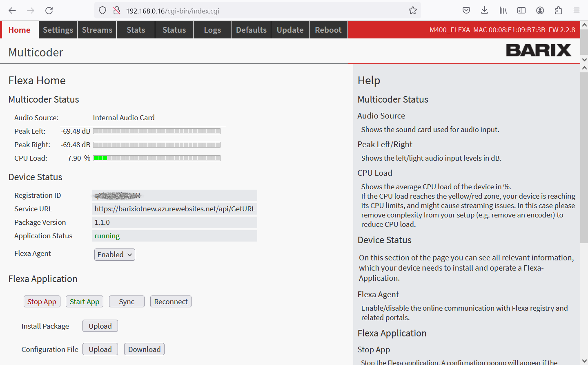Open the browser downloads icon

[x=485, y=11]
